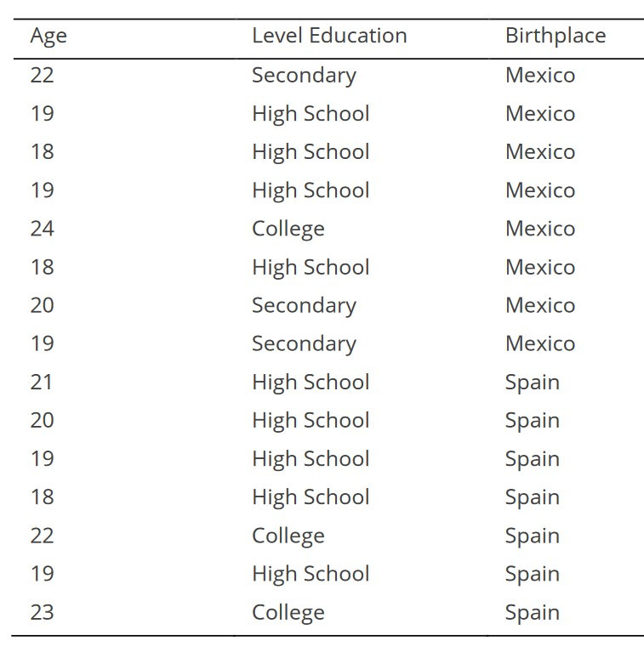Viewport: 644px width, 658px height.
Task: Select the age 23 cell
Action: [42, 612]
